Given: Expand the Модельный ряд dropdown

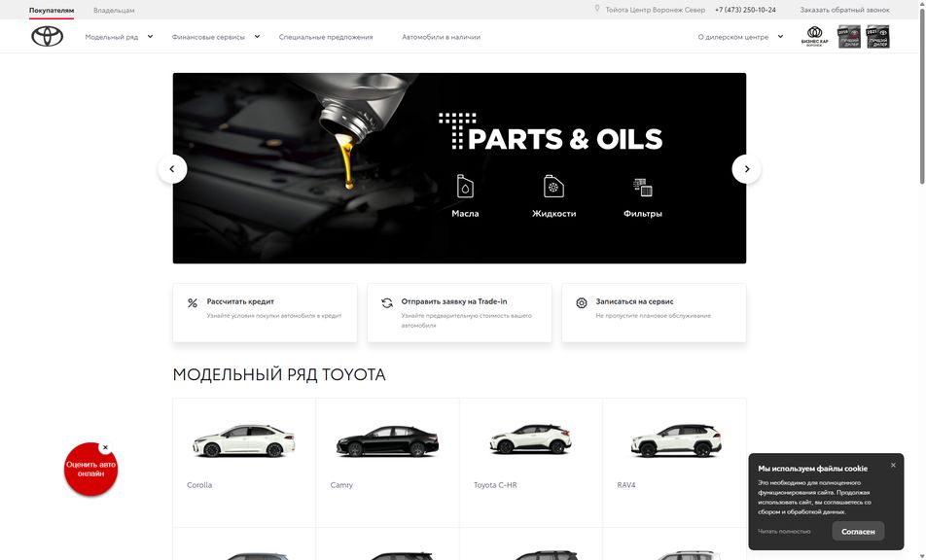Looking at the screenshot, I should pos(119,37).
